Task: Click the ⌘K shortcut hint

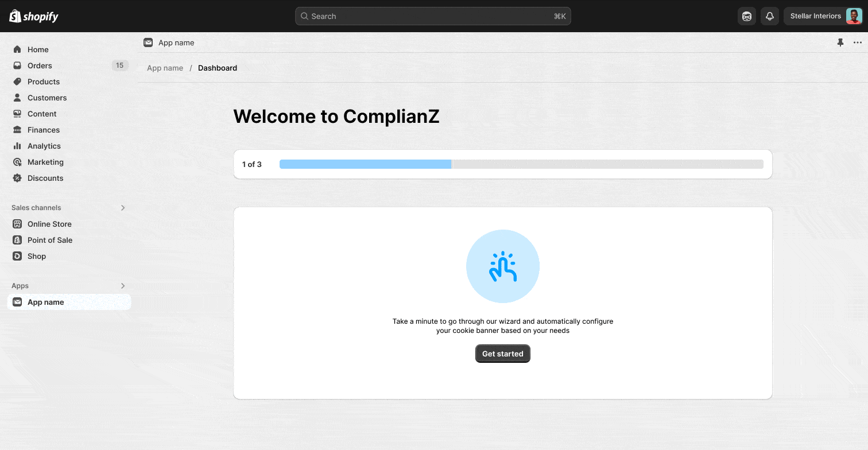Action: click(560, 16)
